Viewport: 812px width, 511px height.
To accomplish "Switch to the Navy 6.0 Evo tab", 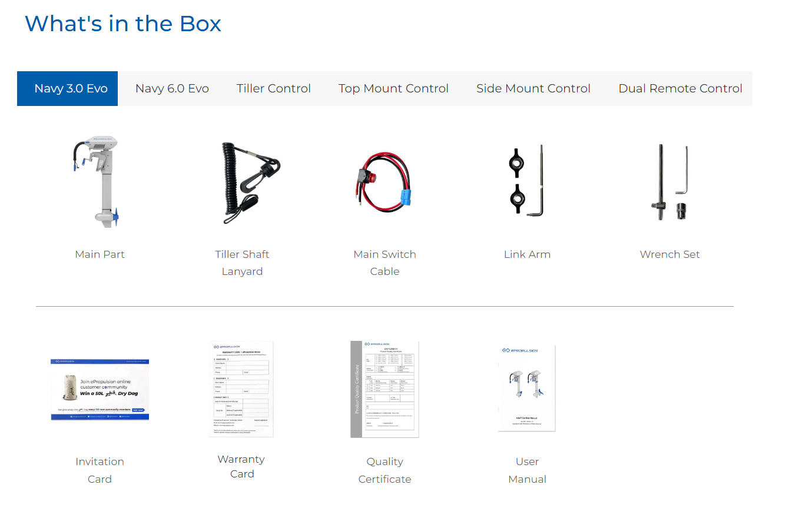I will [172, 89].
